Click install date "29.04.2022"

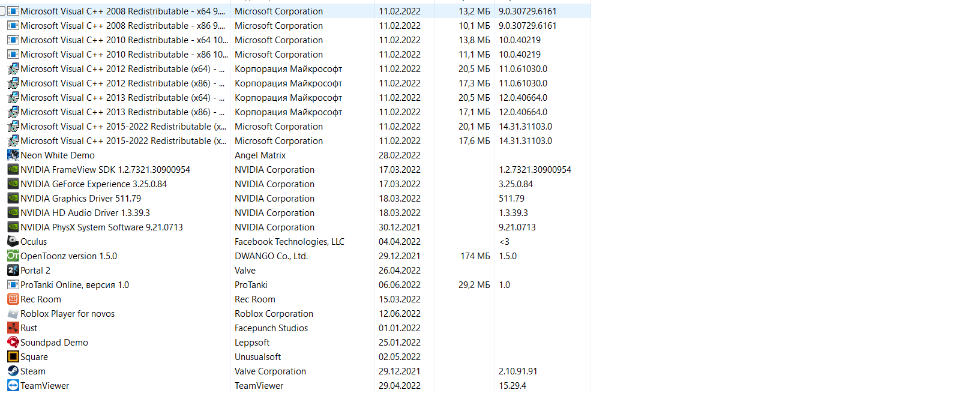pos(400,386)
